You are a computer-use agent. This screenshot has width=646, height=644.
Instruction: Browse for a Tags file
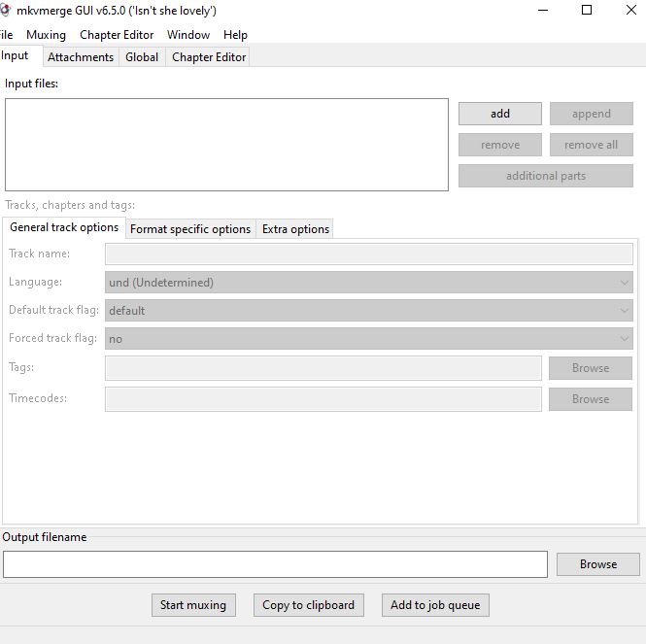[x=591, y=368]
